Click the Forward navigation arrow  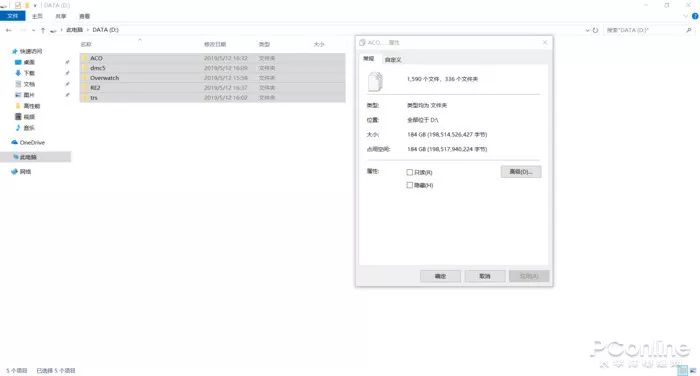pyautogui.click(x=23, y=30)
